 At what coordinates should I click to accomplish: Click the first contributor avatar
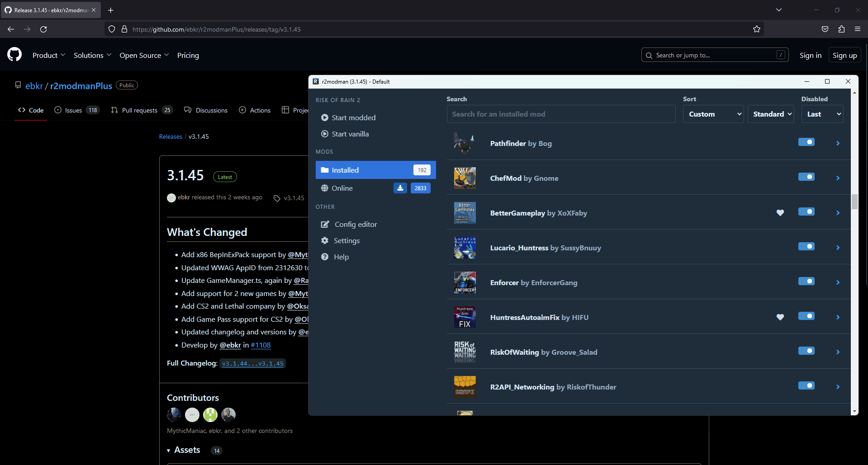[x=174, y=414]
